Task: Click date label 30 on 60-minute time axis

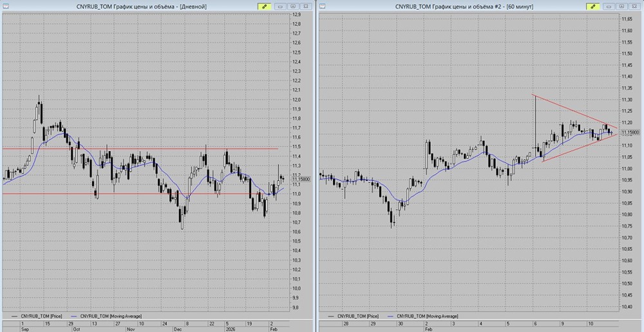Action: coord(401,324)
